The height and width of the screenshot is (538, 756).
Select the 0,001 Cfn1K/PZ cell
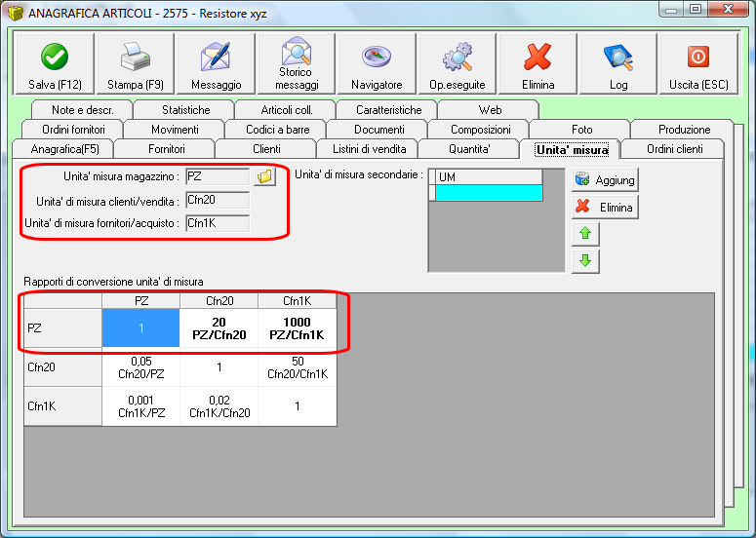(140, 406)
